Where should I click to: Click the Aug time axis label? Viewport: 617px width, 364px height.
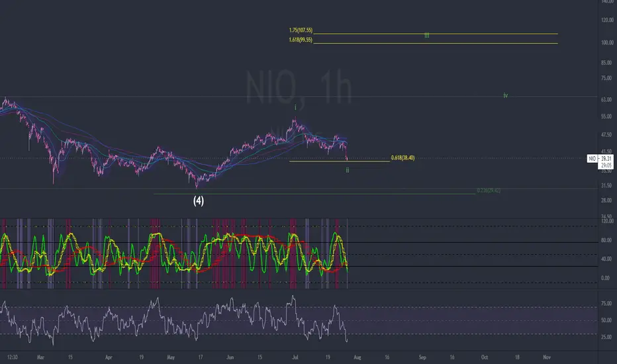357,357
